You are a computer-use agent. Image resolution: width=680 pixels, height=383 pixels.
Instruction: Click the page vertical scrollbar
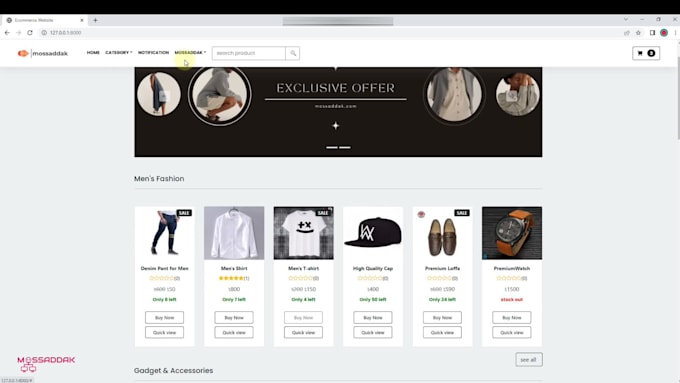tap(678, 98)
